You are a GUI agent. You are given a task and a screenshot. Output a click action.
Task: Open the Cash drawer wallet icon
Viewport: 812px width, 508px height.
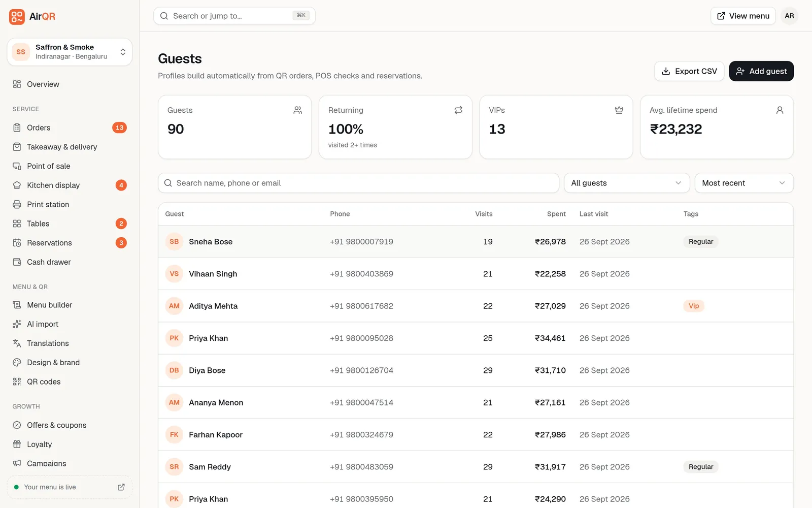pos(17,262)
